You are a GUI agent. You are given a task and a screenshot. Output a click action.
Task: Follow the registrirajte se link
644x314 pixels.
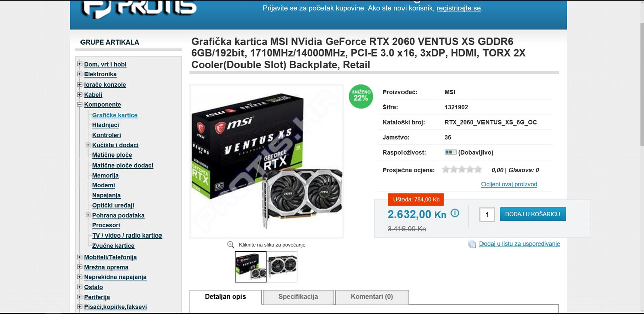(459, 8)
